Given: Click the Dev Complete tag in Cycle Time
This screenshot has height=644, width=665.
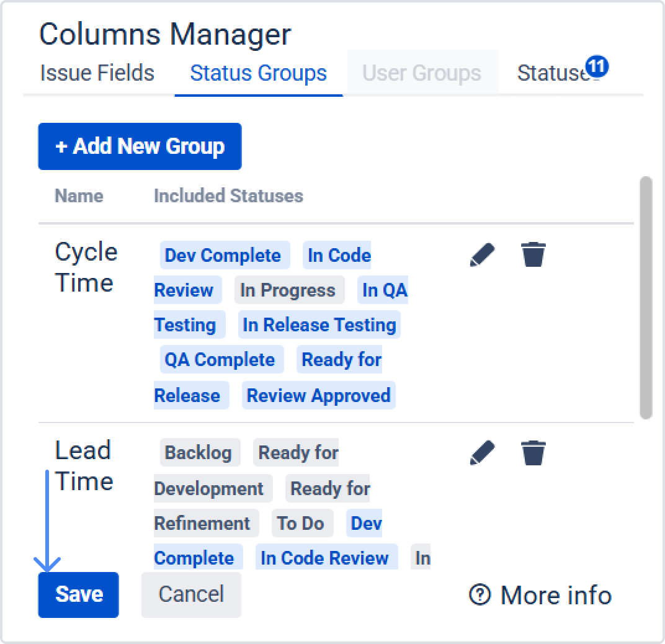Looking at the screenshot, I should pos(223,256).
